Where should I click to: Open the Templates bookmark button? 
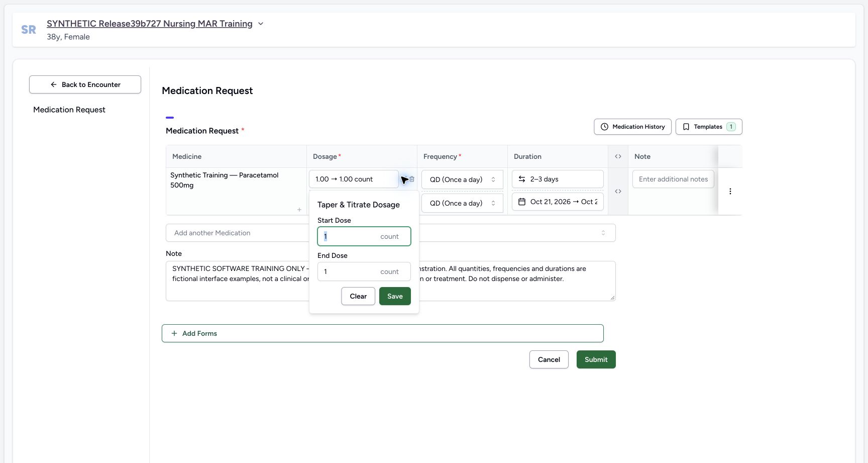point(709,127)
